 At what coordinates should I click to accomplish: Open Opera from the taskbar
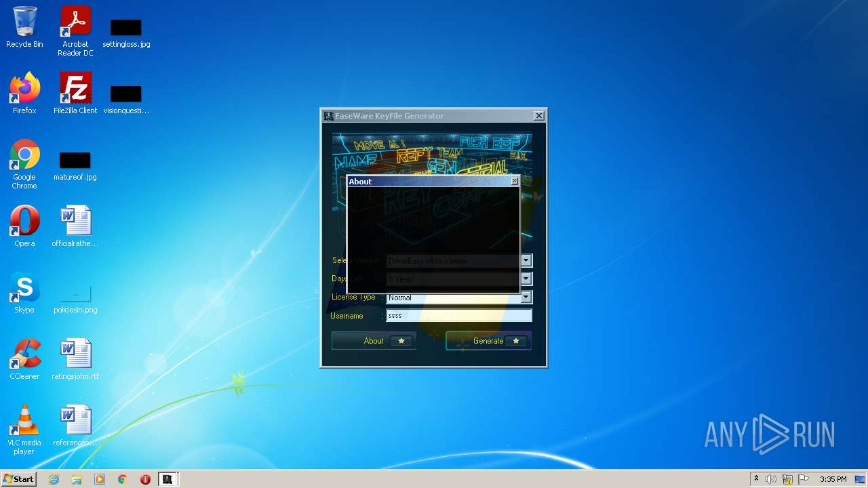click(x=145, y=479)
